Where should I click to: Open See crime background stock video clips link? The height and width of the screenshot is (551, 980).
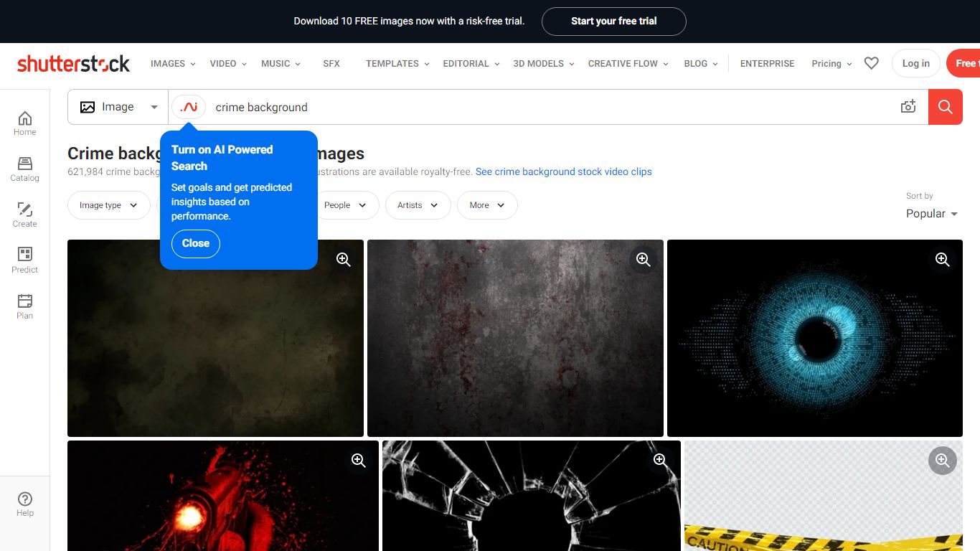click(x=564, y=171)
